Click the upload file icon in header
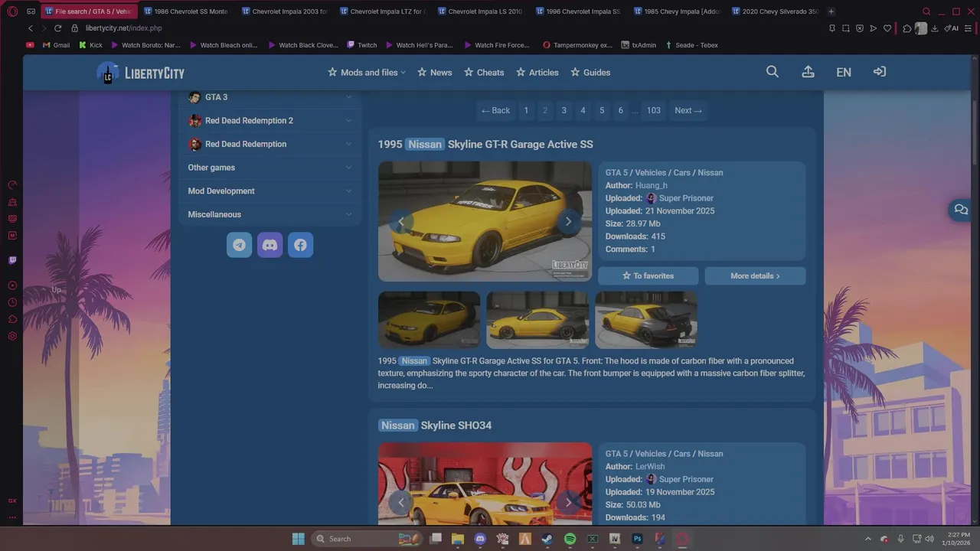 click(808, 72)
